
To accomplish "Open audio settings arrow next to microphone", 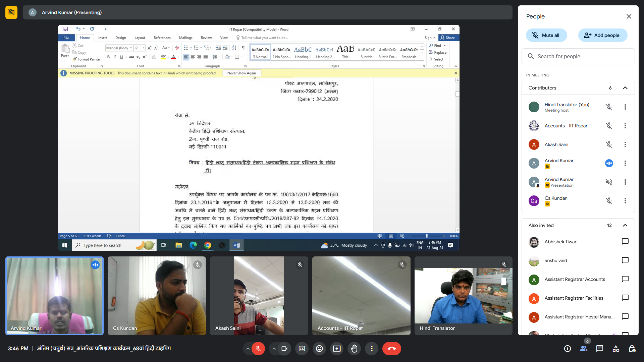I will pyautogui.click(x=248, y=349).
